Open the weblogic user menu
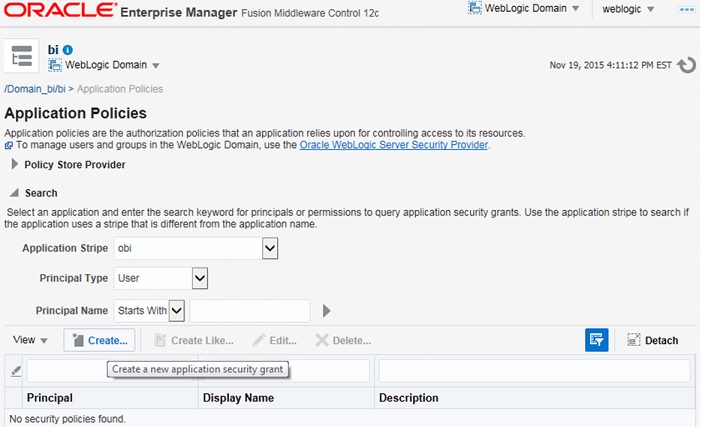 click(x=628, y=9)
